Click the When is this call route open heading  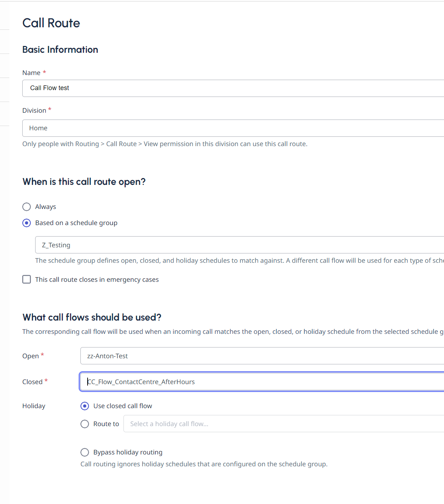pos(84,182)
